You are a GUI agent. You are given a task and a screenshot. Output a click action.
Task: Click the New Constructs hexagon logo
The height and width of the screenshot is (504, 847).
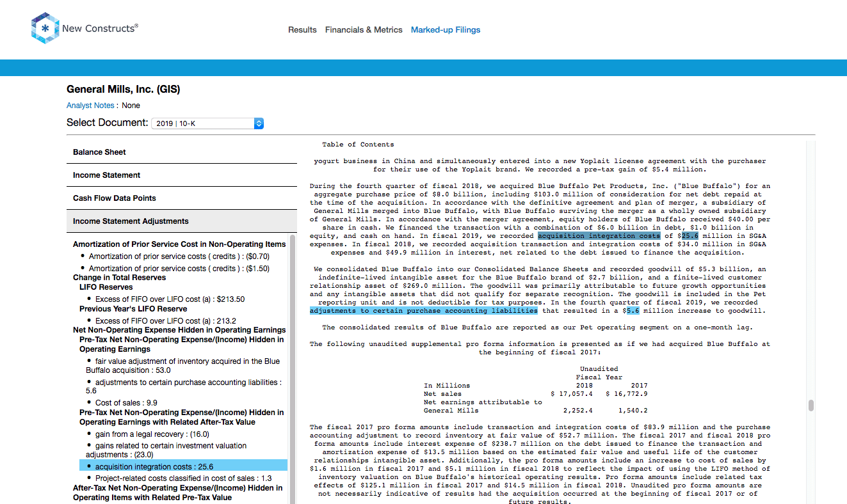45,29
